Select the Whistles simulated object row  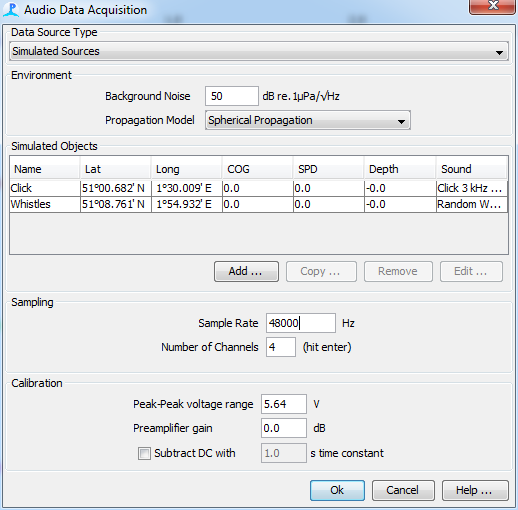(x=259, y=204)
